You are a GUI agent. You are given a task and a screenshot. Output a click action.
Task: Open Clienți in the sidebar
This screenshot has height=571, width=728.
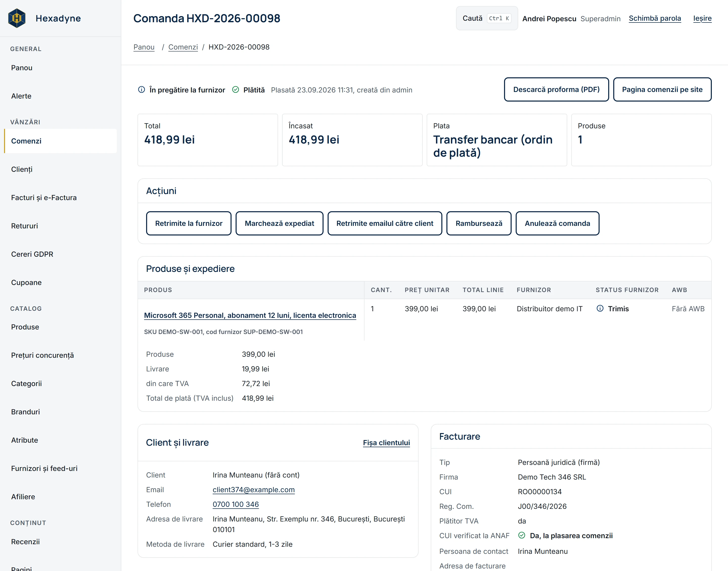(60, 170)
